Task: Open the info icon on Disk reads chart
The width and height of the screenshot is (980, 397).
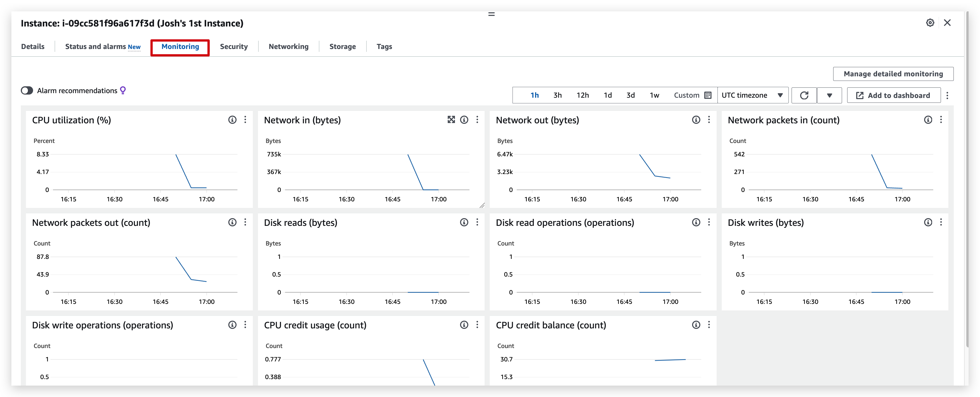Action: (x=464, y=222)
